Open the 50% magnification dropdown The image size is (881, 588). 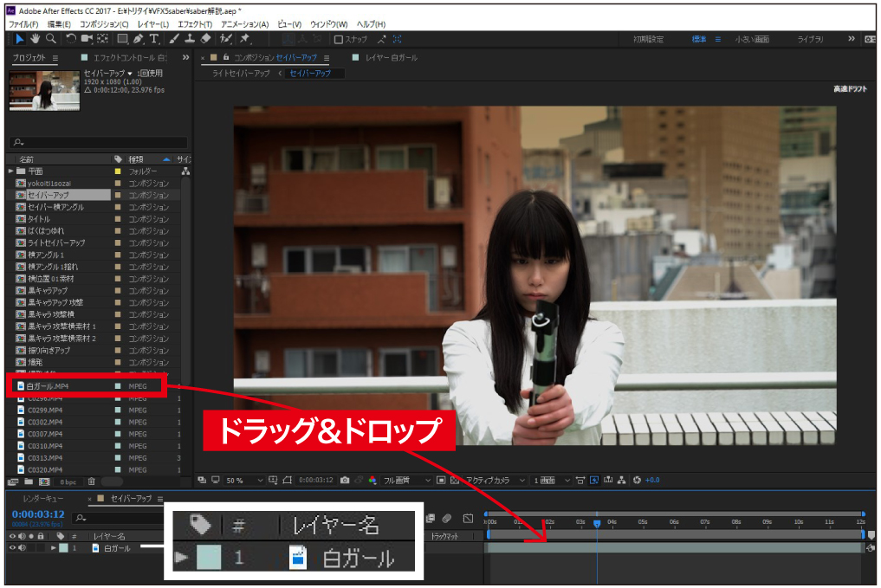[243, 480]
